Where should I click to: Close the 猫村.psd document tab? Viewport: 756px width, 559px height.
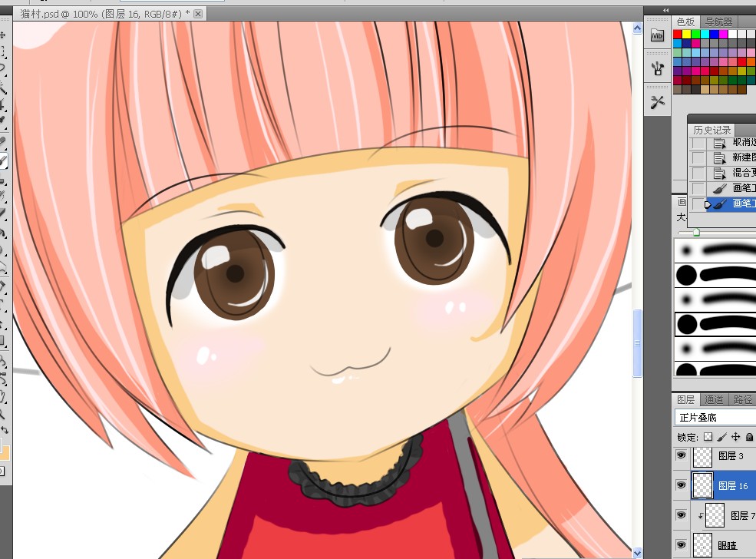(198, 14)
